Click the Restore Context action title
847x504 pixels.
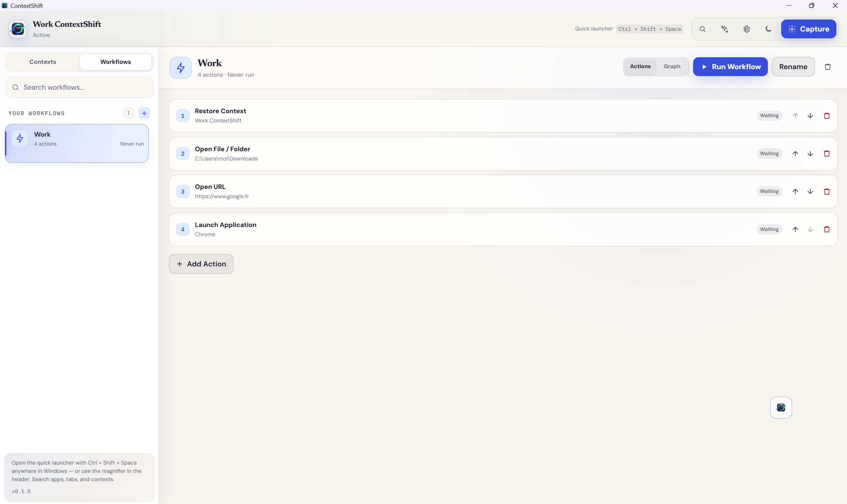tap(220, 111)
